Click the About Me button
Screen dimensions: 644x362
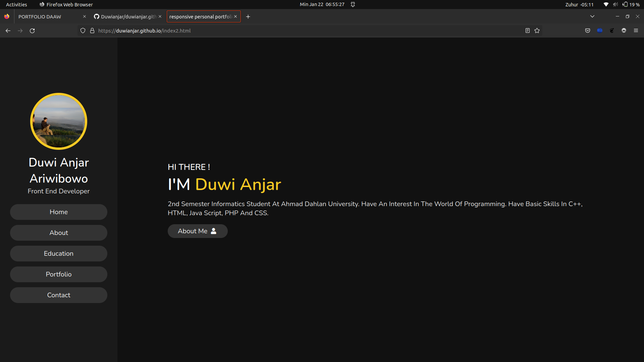198,231
